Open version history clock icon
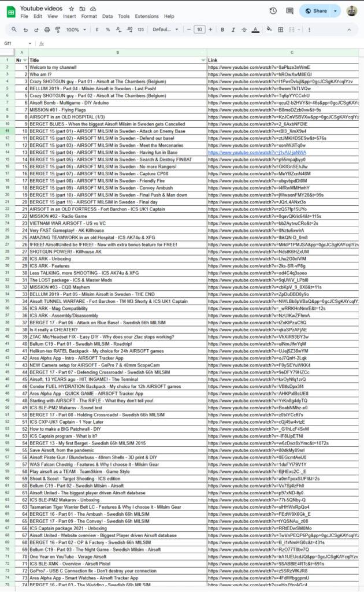The width and height of the screenshot is (364, 592). click(x=273, y=11)
